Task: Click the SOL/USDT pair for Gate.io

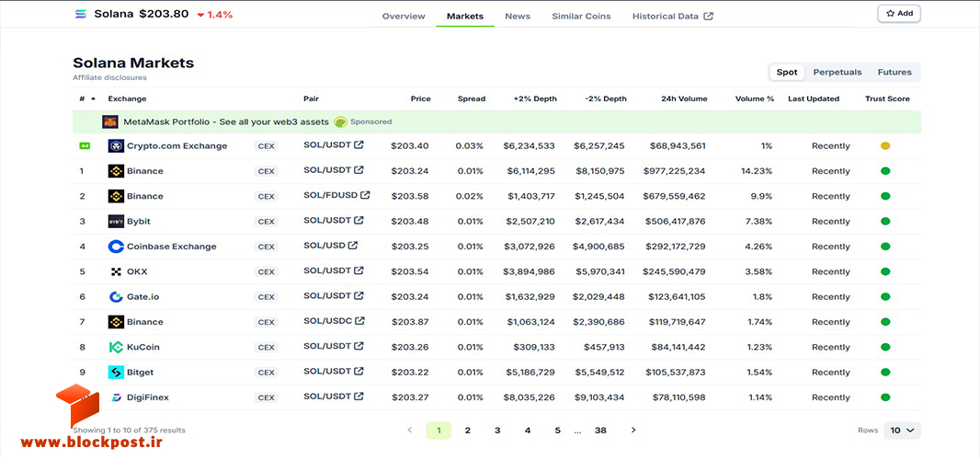Action: coord(327,295)
